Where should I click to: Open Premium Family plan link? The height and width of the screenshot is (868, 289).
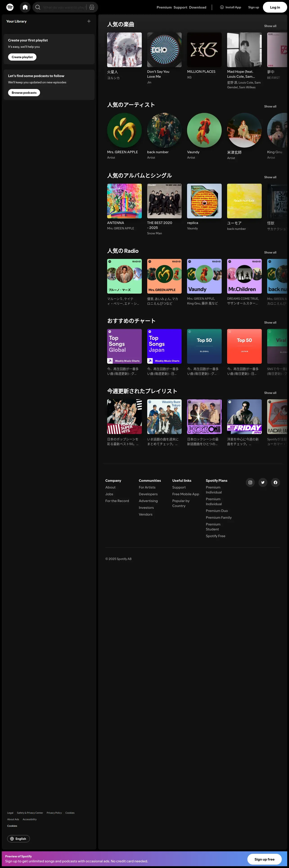pyautogui.click(x=219, y=518)
